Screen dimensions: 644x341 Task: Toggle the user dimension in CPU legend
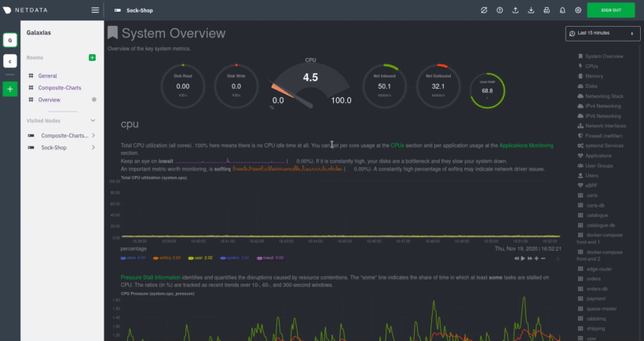[x=200, y=258]
